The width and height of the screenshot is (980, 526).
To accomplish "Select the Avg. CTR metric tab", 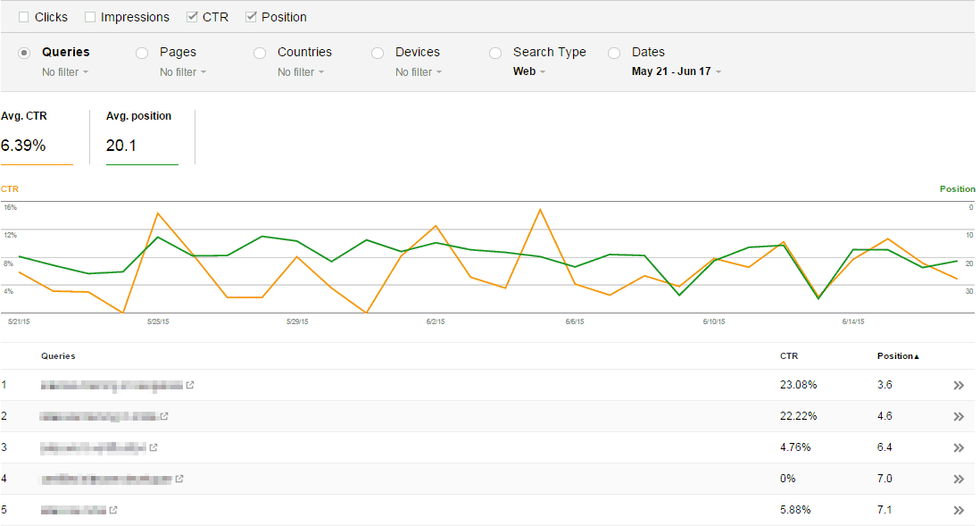I will click(x=36, y=136).
